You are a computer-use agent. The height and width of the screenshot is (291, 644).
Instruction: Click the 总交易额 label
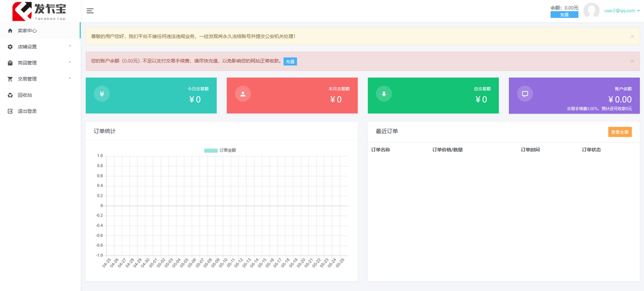point(482,88)
